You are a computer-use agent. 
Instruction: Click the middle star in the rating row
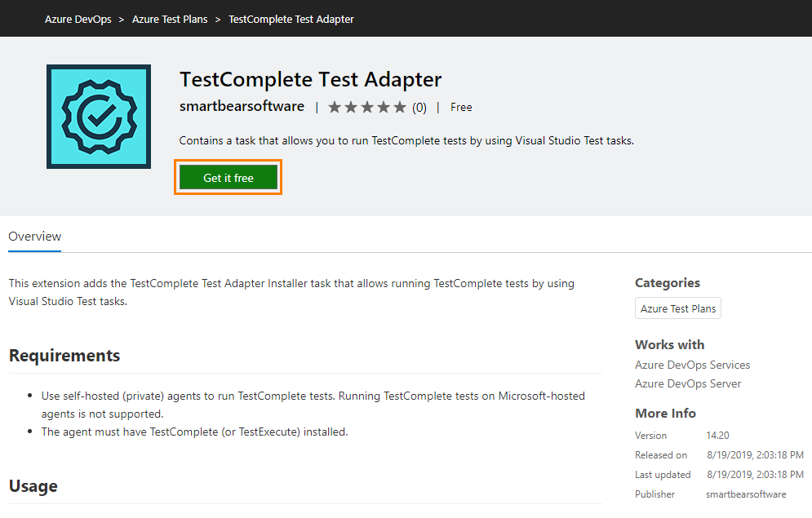pyautogui.click(x=366, y=106)
